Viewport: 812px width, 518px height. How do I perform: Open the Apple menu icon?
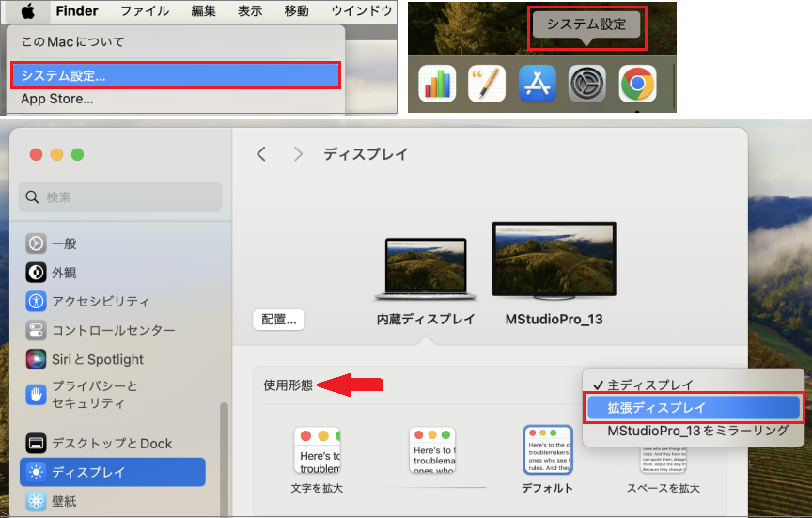pyautogui.click(x=28, y=11)
